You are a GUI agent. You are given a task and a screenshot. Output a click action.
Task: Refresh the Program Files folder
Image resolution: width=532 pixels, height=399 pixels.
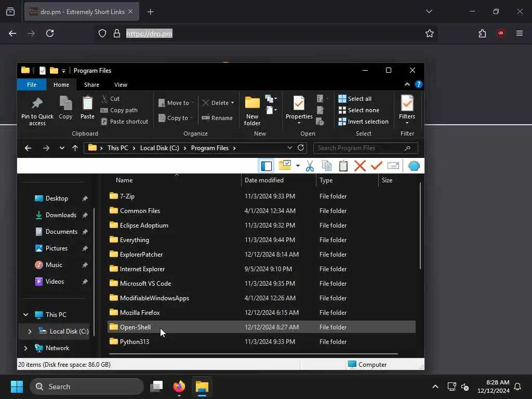click(x=301, y=148)
